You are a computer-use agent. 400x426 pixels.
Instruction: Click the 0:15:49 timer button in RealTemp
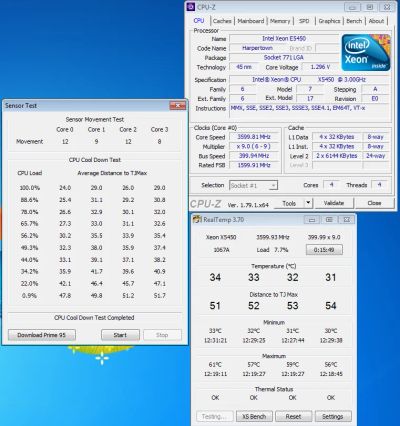click(x=324, y=250)
